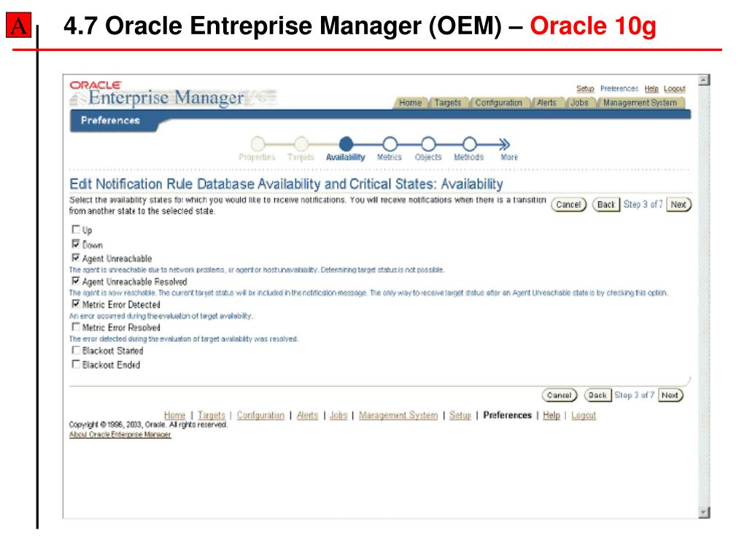Open About Oracle Enterprise Manager link
Image resolution: width=747 pixels, height=560 pixels.
tap(120, 435)
